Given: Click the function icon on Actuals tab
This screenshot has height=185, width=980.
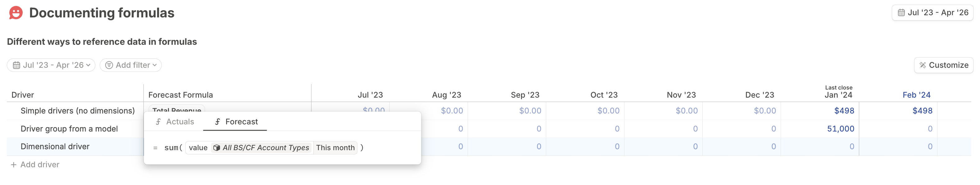Looking at the screenshot, I should (x=158, y=122).
